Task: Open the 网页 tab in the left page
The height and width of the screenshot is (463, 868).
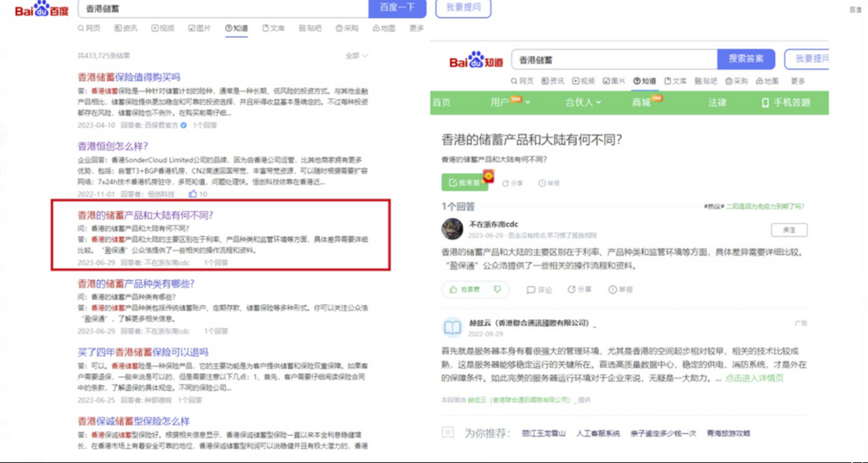Action: 89,28
